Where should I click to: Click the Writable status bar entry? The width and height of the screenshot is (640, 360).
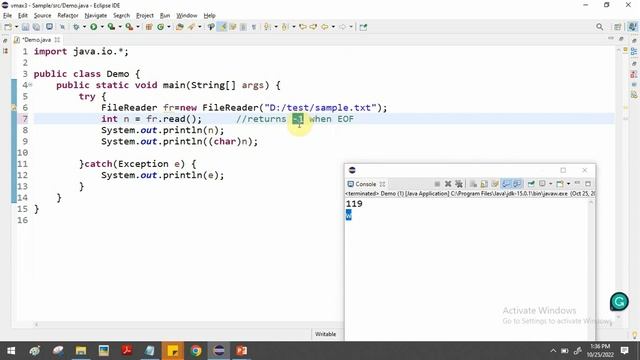[x=325, y=334]
